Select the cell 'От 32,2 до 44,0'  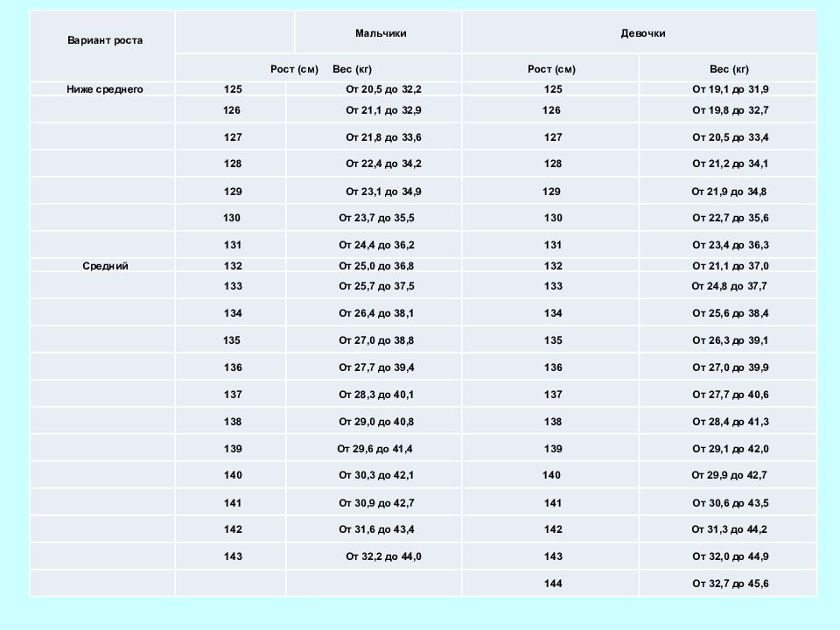tap(383, 556)
